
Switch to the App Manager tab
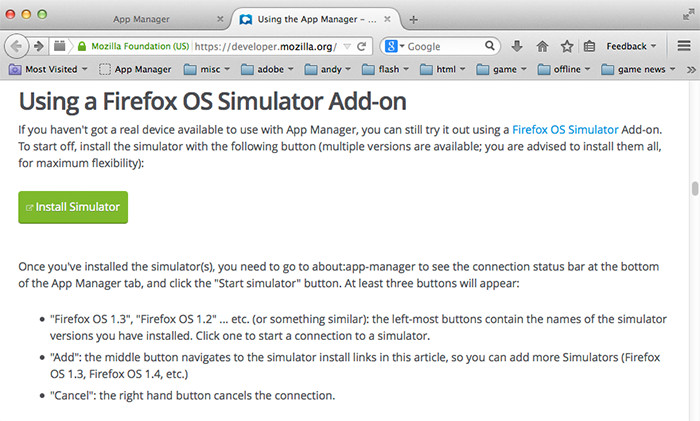(141, 19)
